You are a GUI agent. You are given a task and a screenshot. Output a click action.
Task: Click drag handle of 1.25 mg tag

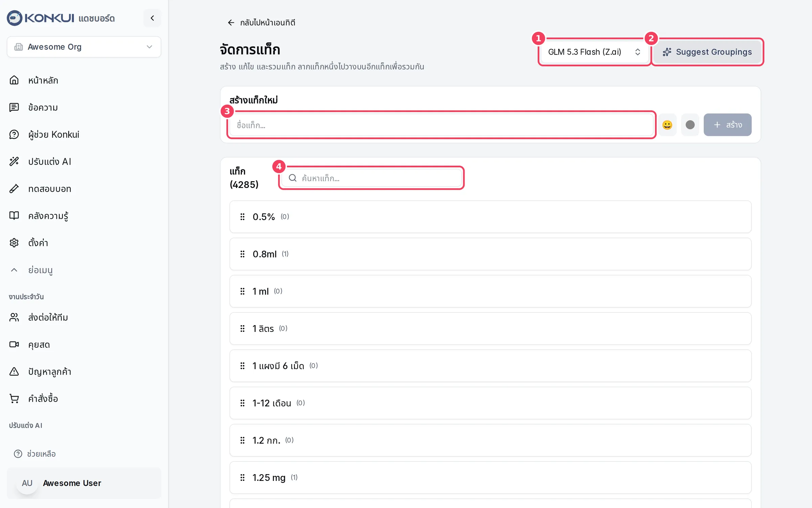[242, 478]
